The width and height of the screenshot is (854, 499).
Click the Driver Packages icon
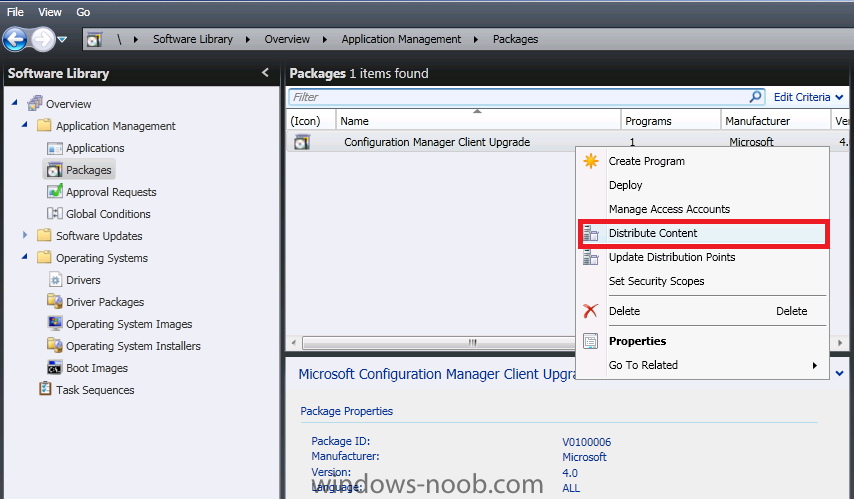(54, 301)
